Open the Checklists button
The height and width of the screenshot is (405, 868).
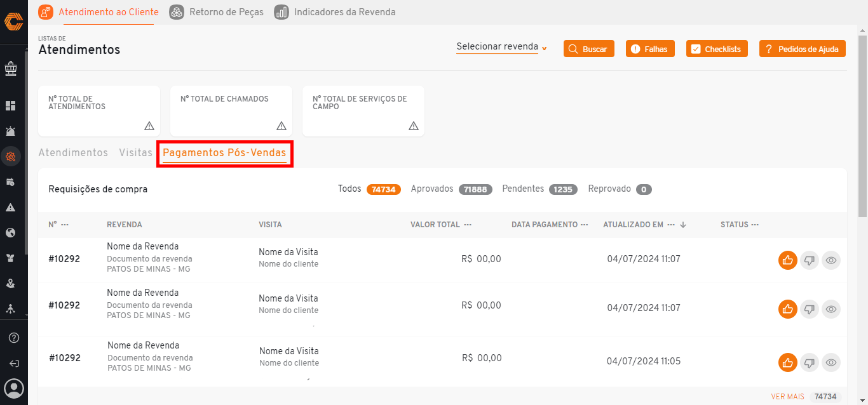(x=717, y=49)
